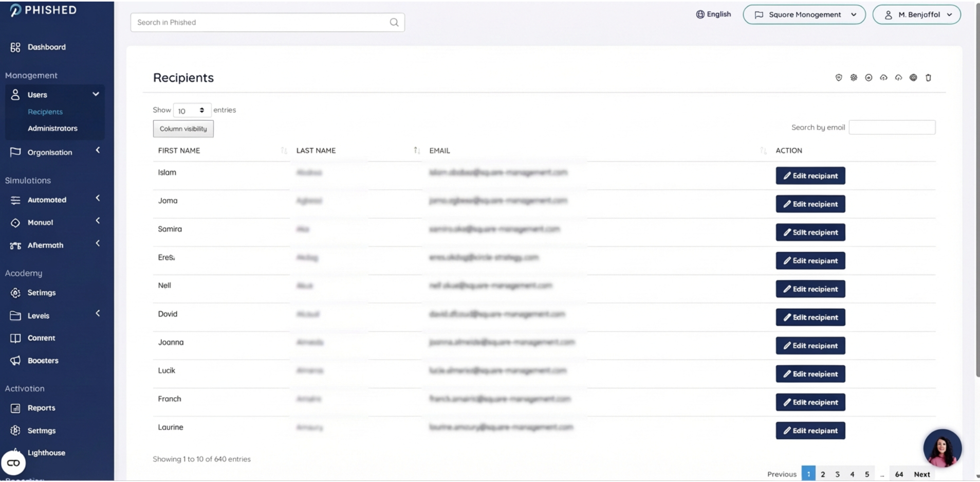Open the Square Management organisation dropdown
Viewport: 980px width, 482px height.
(804, 15)
